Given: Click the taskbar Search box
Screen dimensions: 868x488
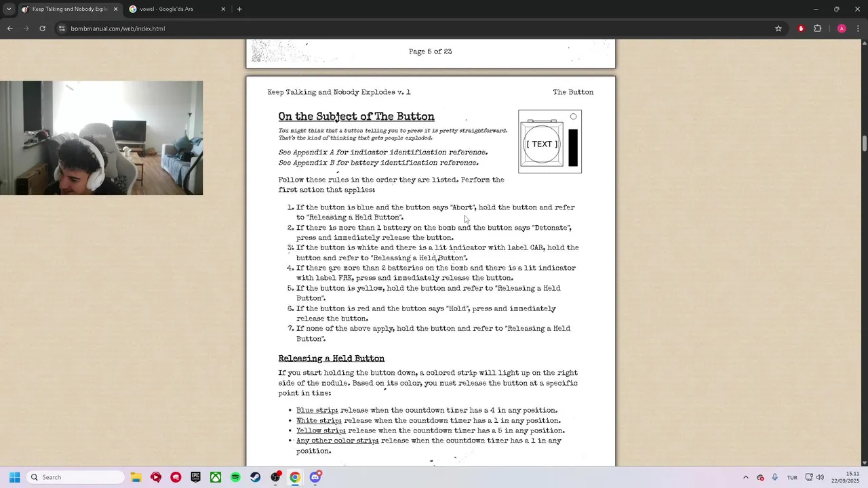Looking at the screenshot, I should (x=76, y=477).
